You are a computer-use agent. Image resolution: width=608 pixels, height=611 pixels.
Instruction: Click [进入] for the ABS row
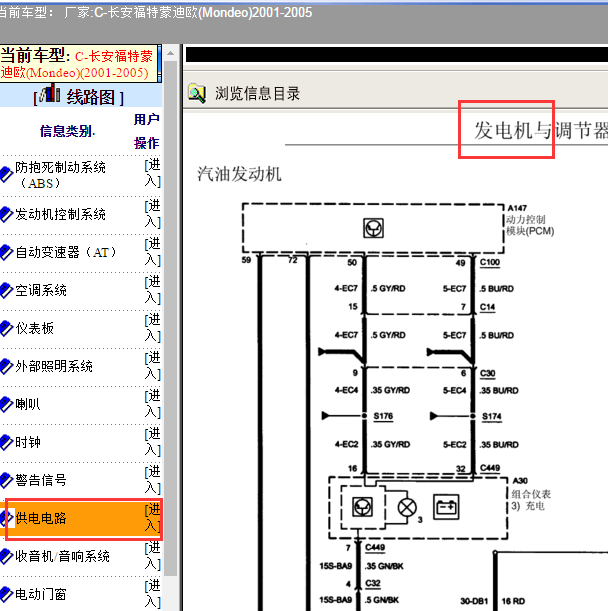pyautogui.click(x=152, y=173)
